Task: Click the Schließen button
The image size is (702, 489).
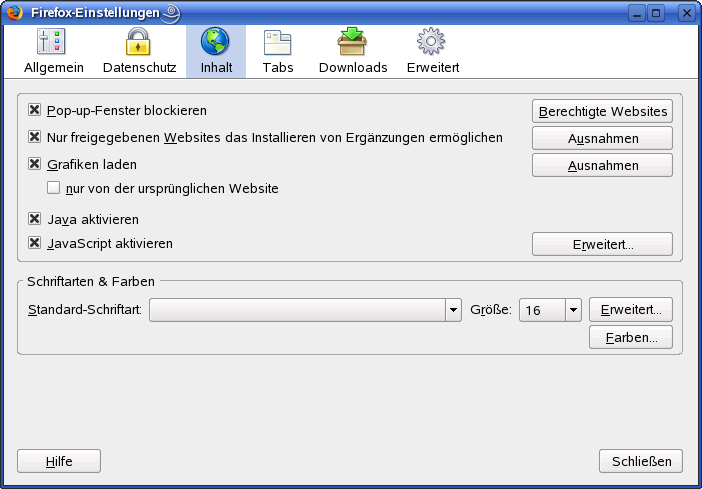Action: (x=641, y=461)
